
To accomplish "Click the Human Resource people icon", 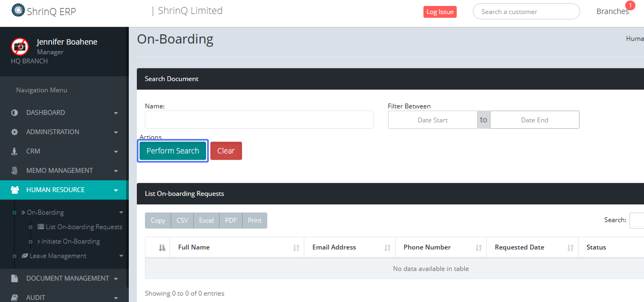I will 15,190.
